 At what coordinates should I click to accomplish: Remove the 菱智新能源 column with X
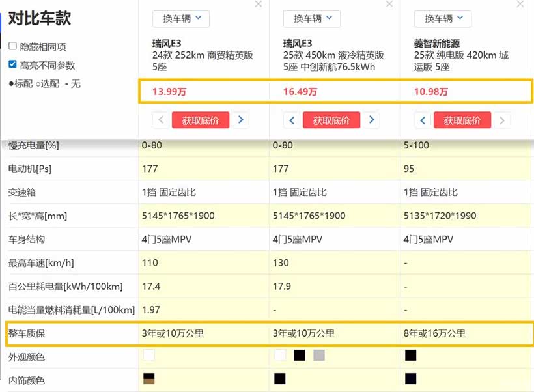point(520,4)
